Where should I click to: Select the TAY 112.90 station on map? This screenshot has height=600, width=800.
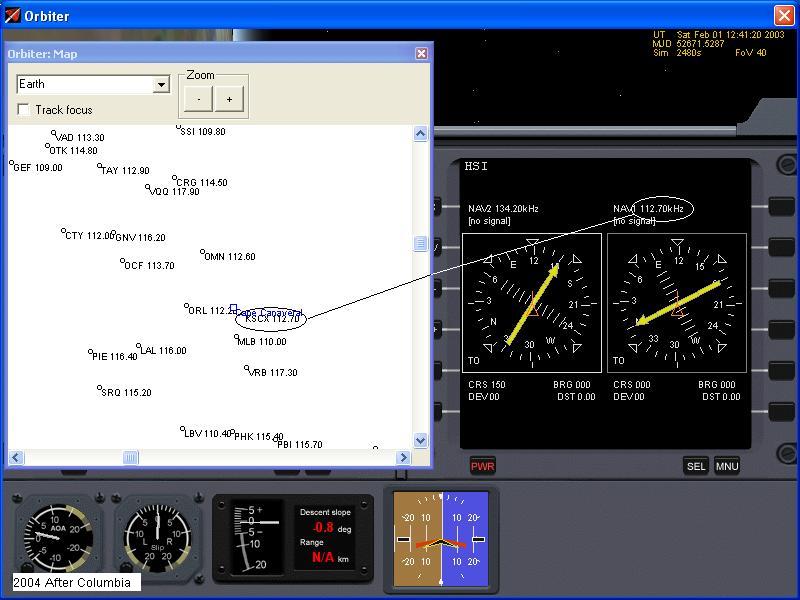coord(123,169)
